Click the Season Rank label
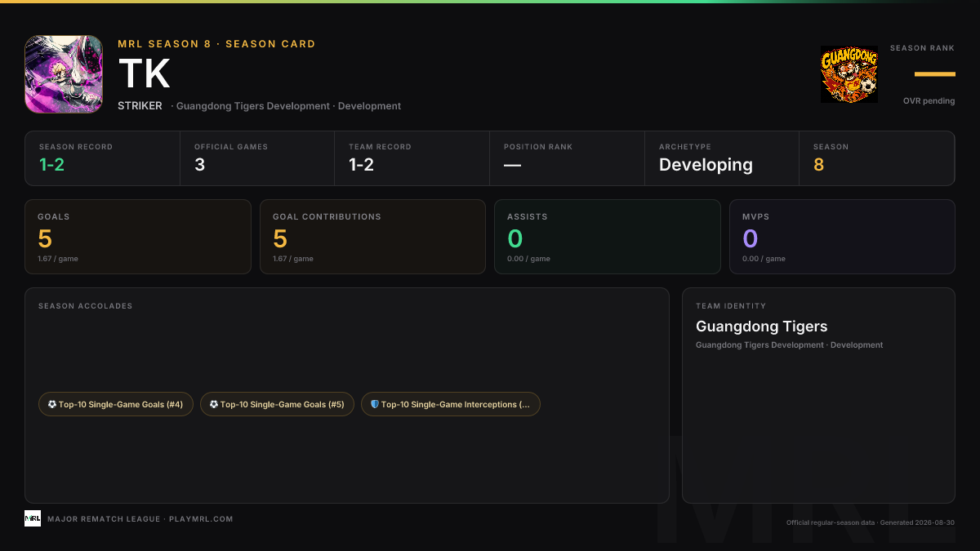 [922, 48]
